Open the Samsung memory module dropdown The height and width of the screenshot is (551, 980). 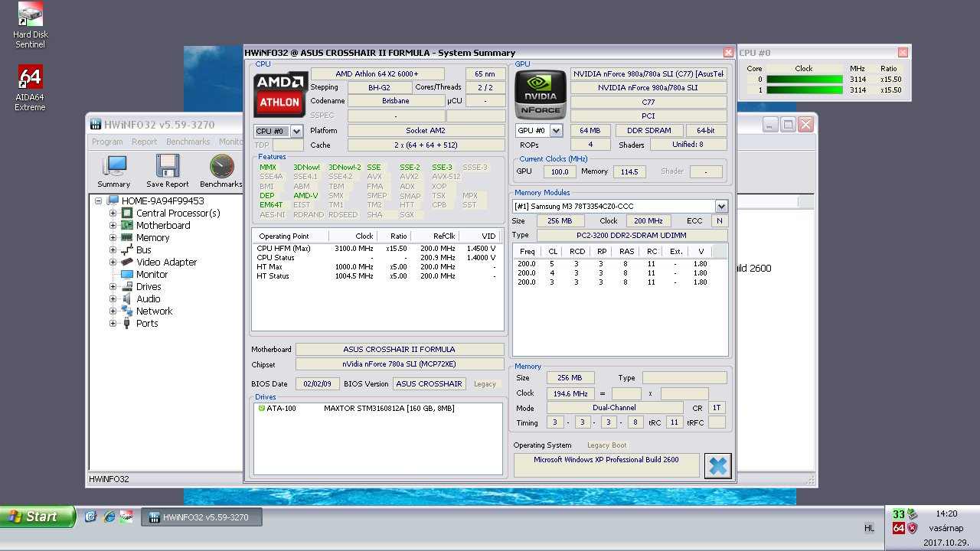(x=721, y=206)
